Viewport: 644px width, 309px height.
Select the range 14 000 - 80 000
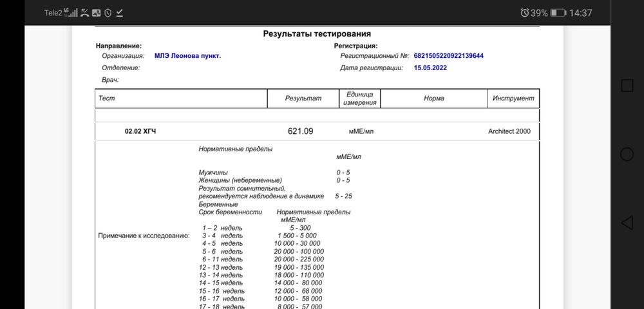[298, 283]
